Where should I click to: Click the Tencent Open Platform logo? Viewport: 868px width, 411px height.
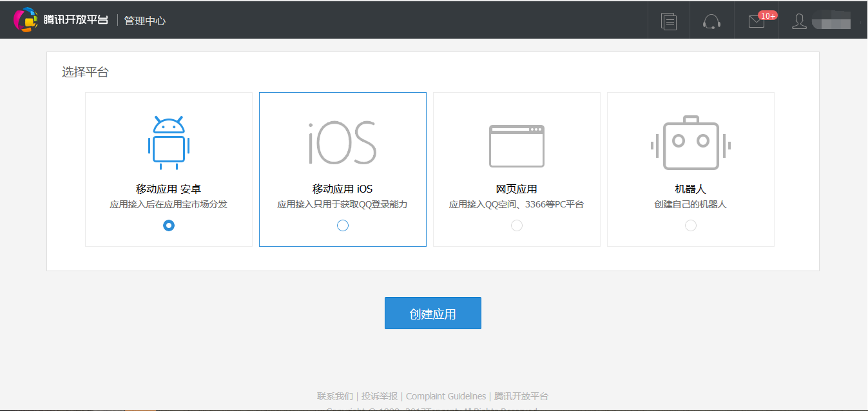point(61,20)
